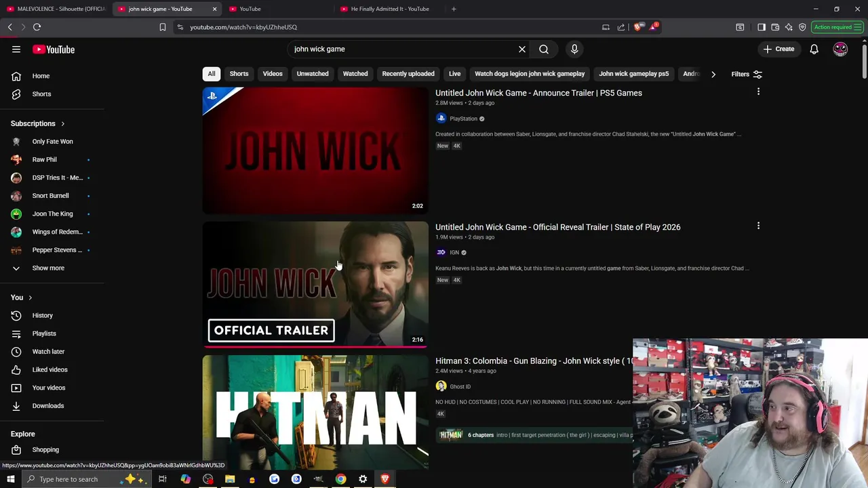Click the PlayStation channel avatar
868x488 pixels.
(441, 119)
